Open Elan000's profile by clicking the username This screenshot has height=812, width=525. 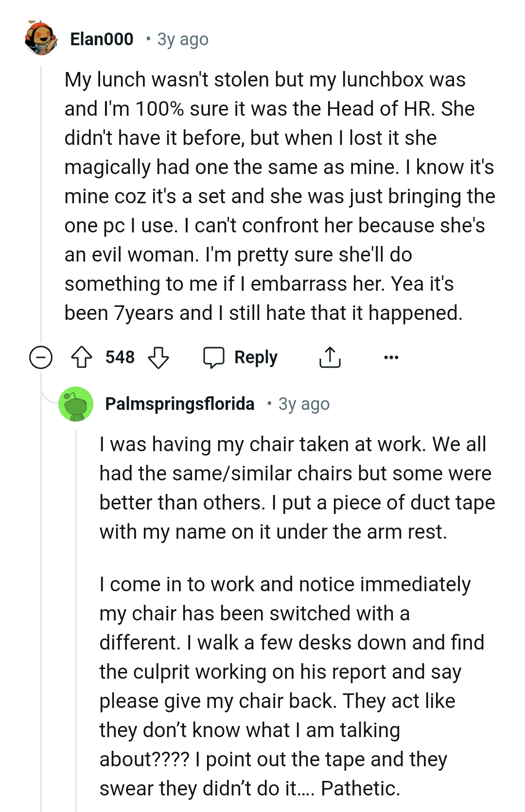(x=102, y=39)
